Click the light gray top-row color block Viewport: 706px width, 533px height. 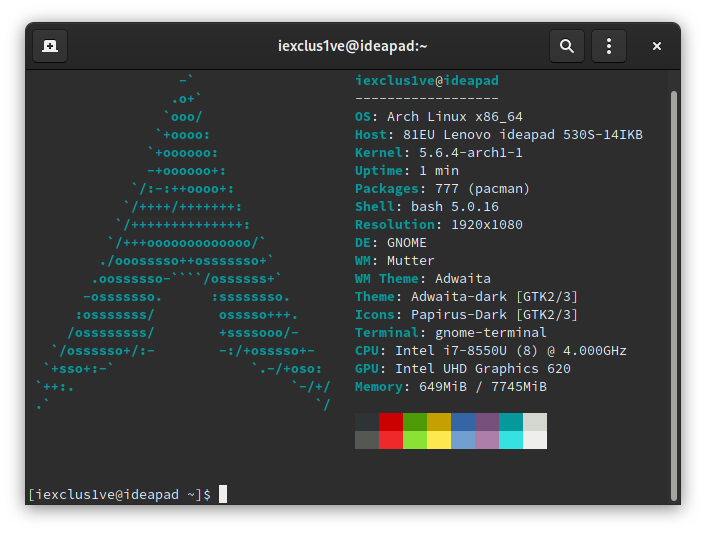click(x=535, y=422)
